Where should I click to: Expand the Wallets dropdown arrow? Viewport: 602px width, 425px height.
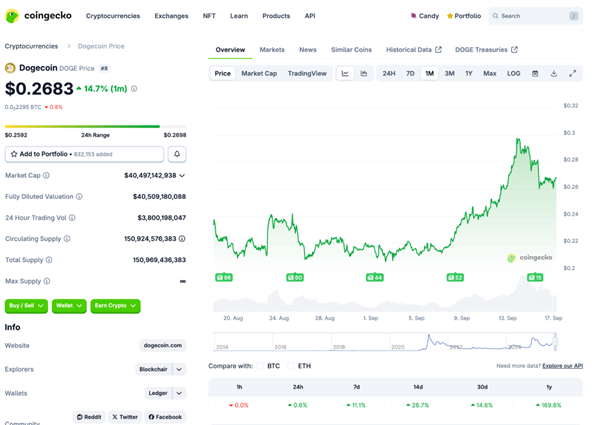click(x=179, y=393)
